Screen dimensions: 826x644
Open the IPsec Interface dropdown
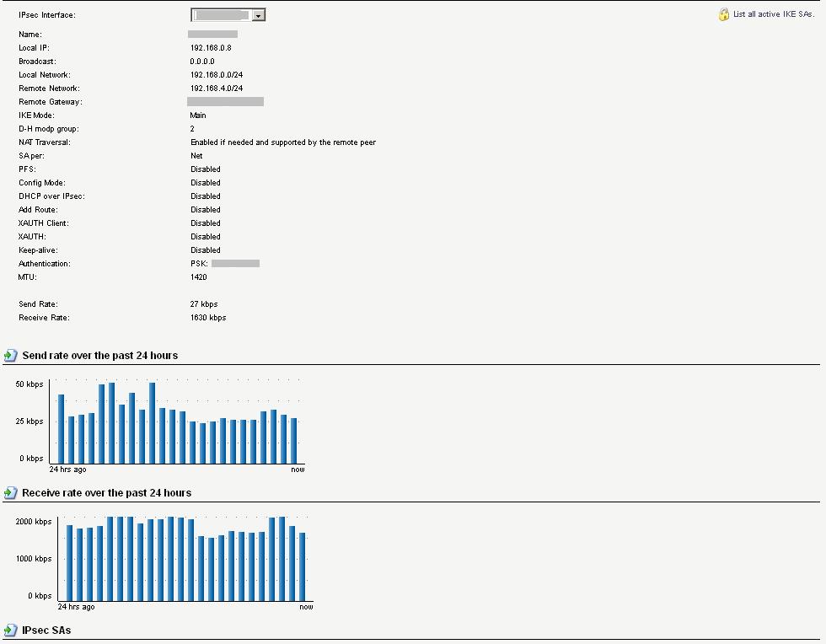point(258,15)
